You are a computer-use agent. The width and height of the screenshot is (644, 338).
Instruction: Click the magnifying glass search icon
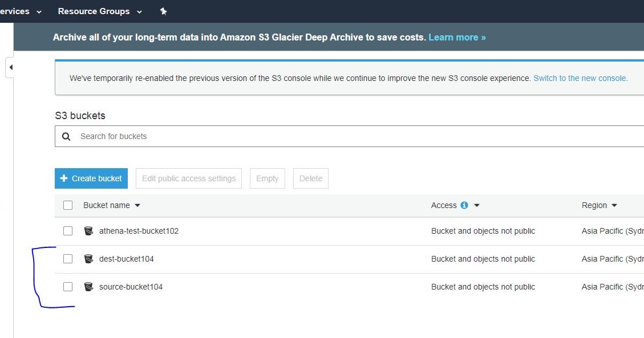coord(66,136)
